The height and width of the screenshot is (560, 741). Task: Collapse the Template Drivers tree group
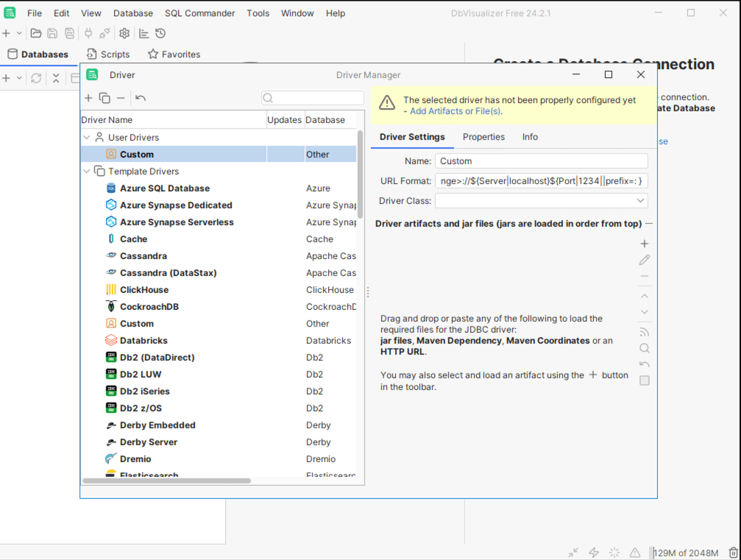(x=88, y=171)
